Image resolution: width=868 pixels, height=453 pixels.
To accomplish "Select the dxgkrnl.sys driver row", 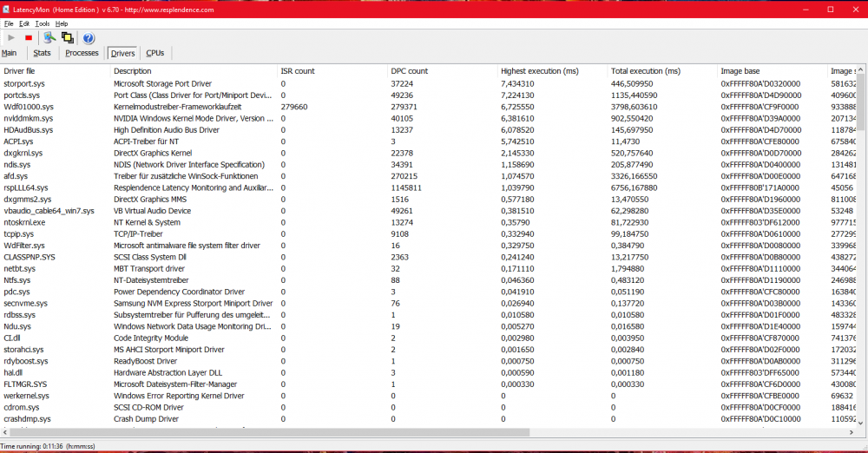I will coord(429,153).
